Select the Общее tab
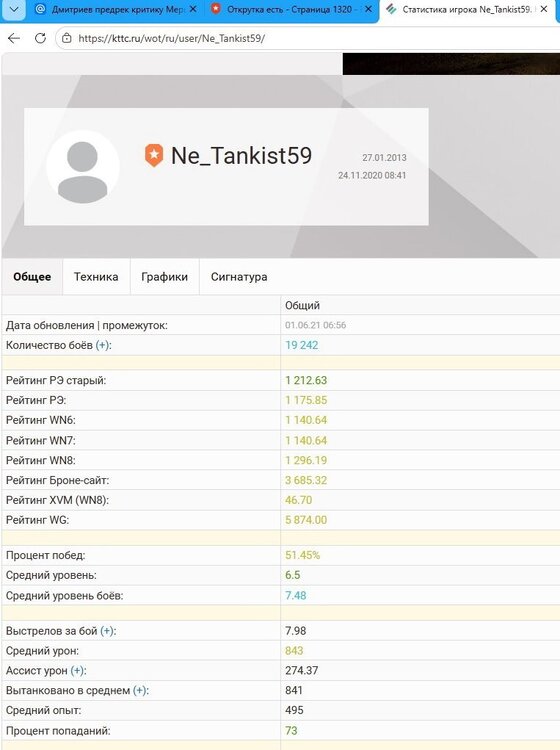This screenshot has width=560, height=750. [32, 276]
